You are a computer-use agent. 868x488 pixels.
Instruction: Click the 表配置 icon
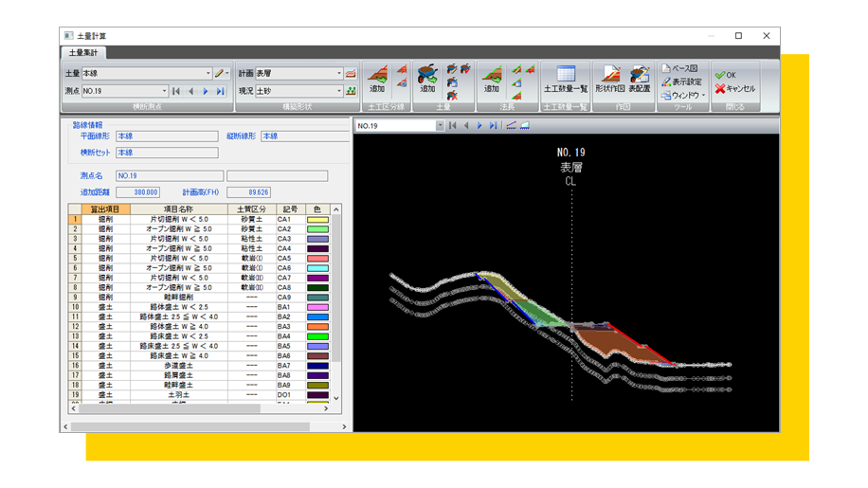coord(640,78)
